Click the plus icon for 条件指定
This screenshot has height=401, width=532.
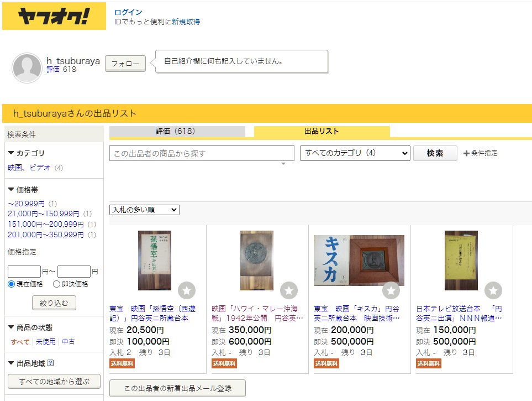tap(466, 153)
